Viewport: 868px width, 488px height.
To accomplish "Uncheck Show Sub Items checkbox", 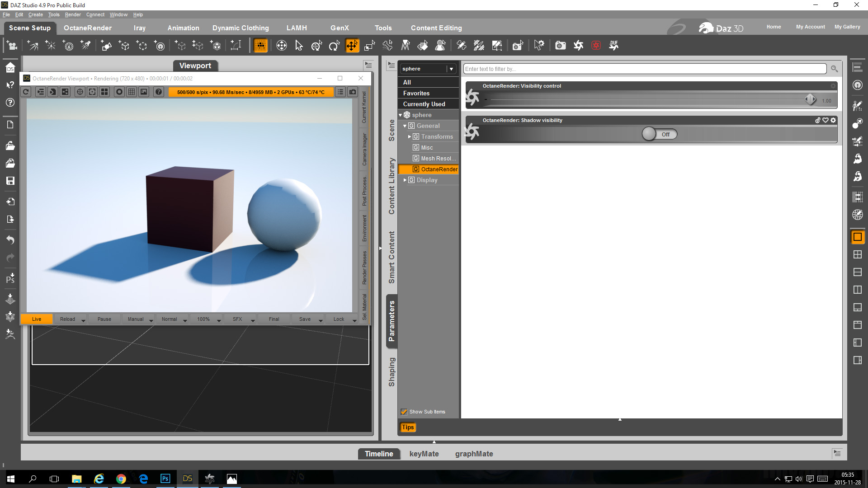I will coord(404,412).
